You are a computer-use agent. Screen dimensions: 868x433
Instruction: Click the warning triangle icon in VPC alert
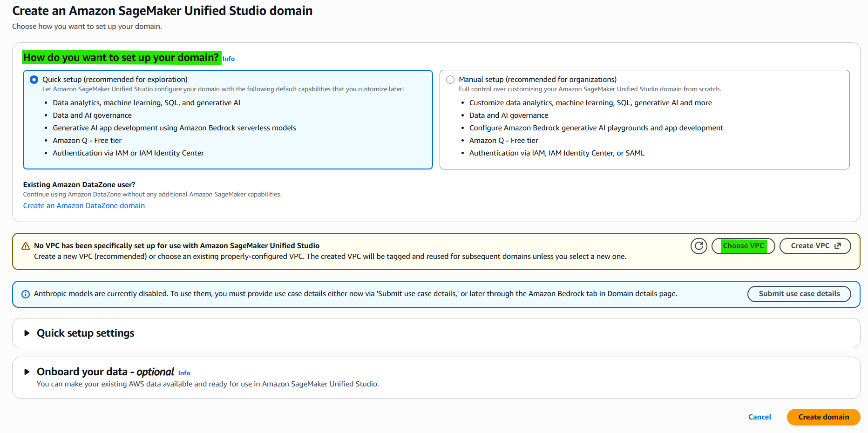pos(26,246)
